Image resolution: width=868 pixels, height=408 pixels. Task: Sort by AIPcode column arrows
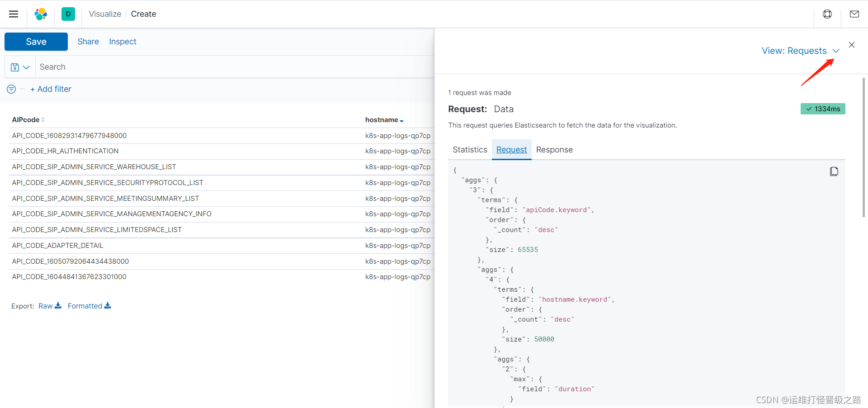(x=43, y=120)
